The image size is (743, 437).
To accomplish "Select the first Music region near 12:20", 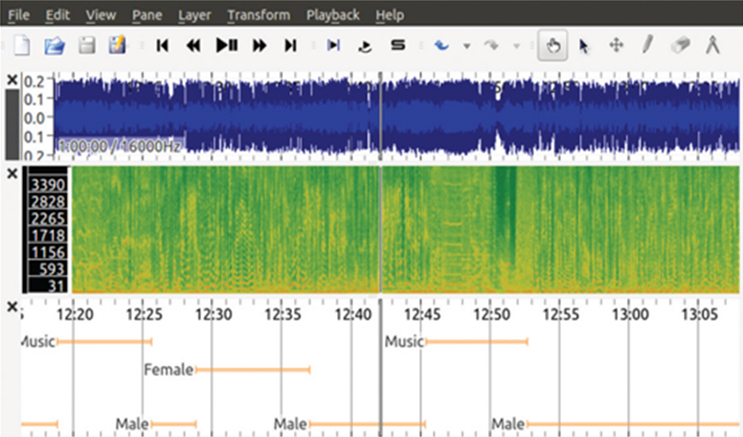I will point(104,341).
